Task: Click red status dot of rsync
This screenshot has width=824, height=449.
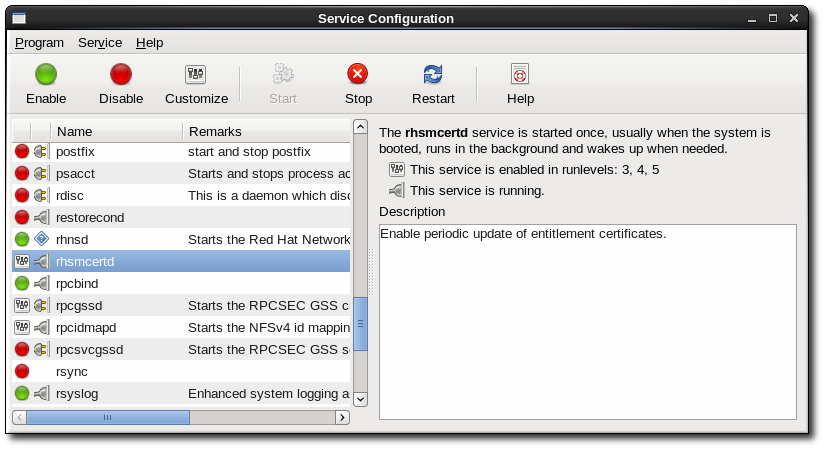Action: tap(22, 372)
